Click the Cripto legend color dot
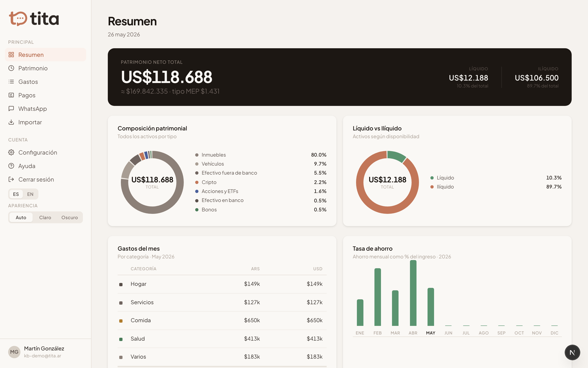This screenshot has height=368, width=588. click(197, 182)
